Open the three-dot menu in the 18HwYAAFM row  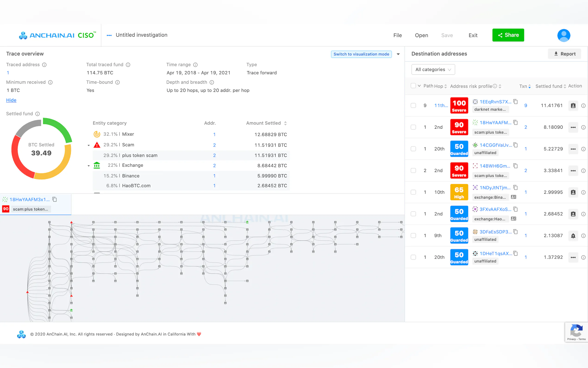click(573, 127)
